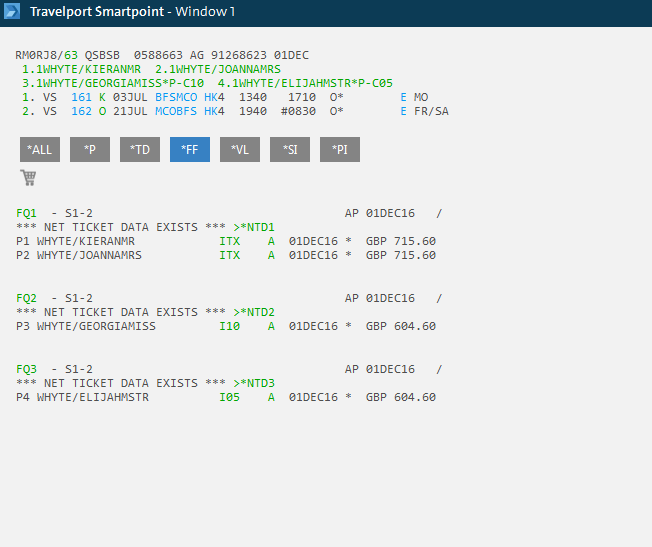Click the *P passenger button
Screen dimensions: 652x547
click(x=90, y=149)
